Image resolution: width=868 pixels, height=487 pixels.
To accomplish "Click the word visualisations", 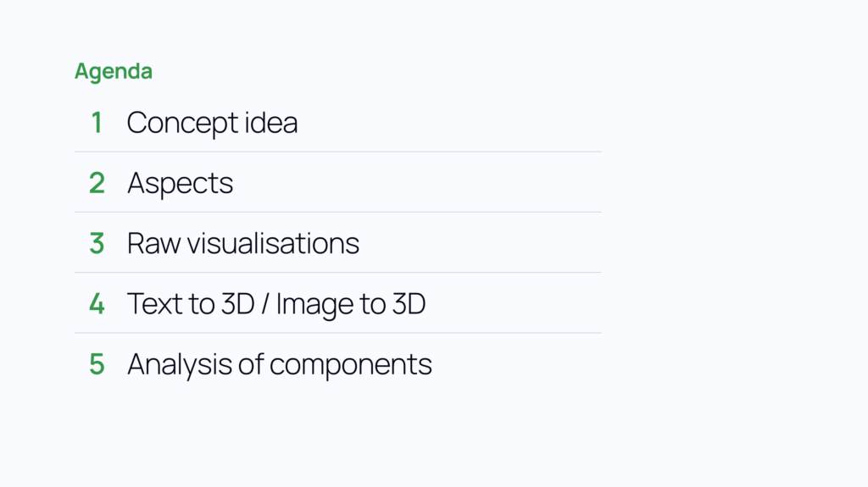I will pos(273,243).
